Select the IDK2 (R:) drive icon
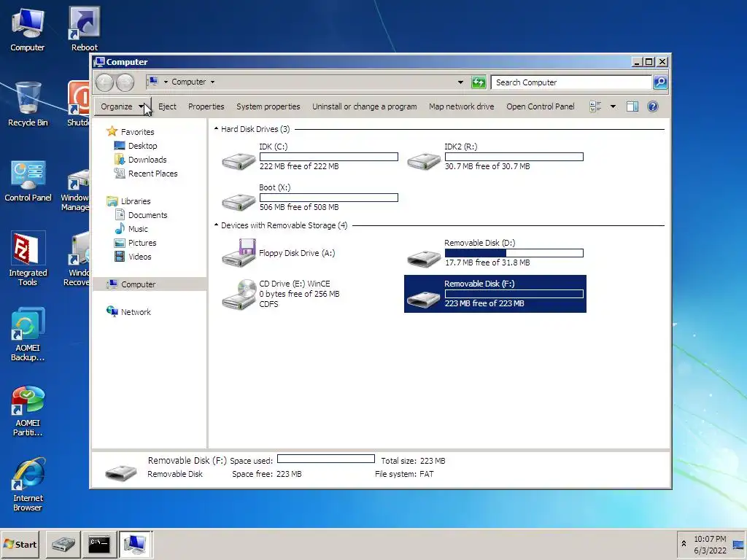Screen dimensions: 747x560 424,161
